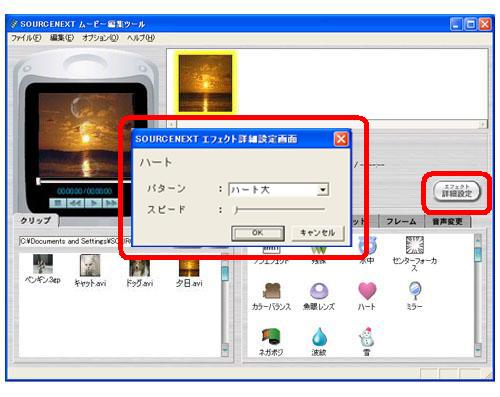The height and width of the screenshot is (397, 500).
Task: Select the 雪 snowman effect icon
Action: 366,337
